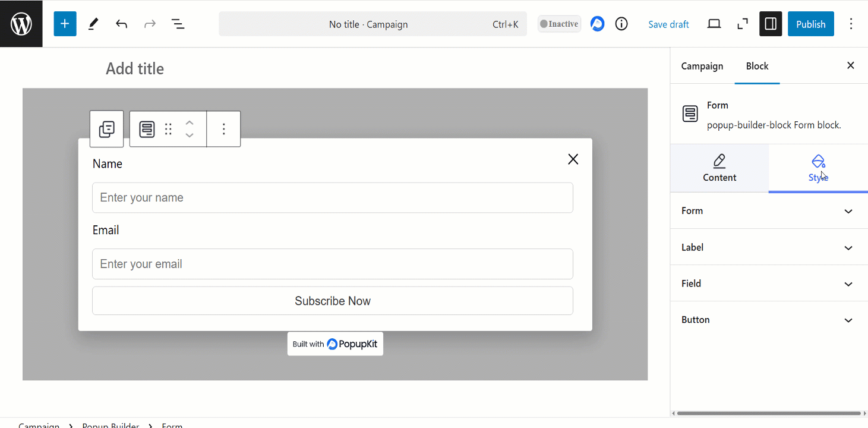Toggle fullscreen mode with expand arrows icon

point(742,24)
